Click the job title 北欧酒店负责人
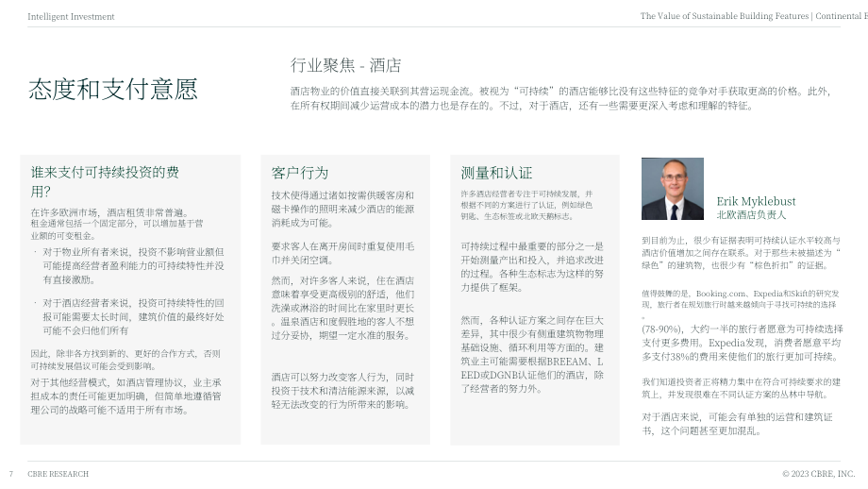The image size is (868, 489). pyautogui.click(x=751, y=215)
